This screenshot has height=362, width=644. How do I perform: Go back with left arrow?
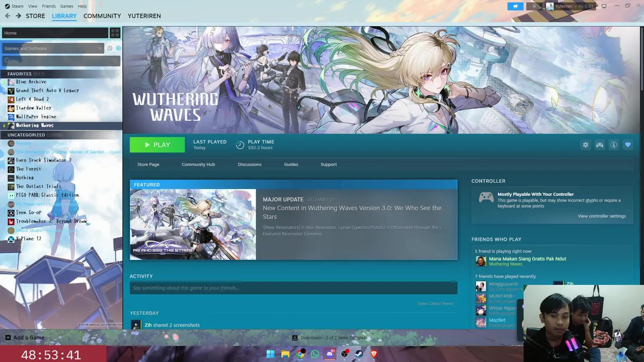click(x=8, y=16)
